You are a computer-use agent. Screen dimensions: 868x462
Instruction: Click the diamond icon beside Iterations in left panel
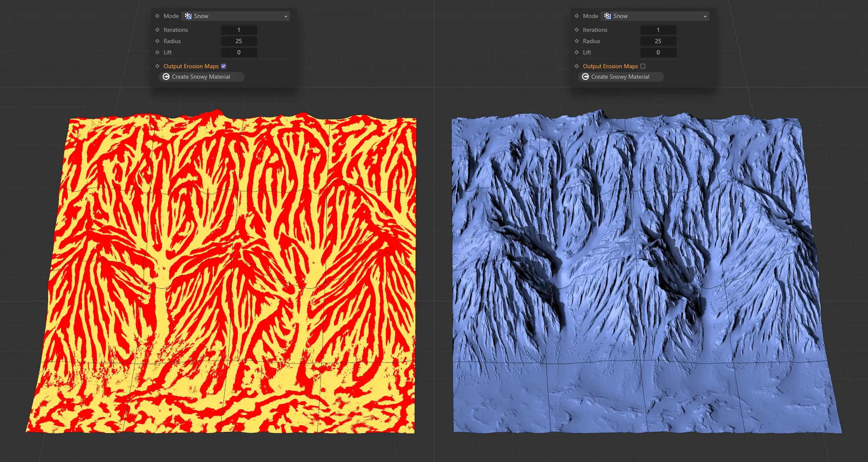pyautogui.click(x=157, y=30)
